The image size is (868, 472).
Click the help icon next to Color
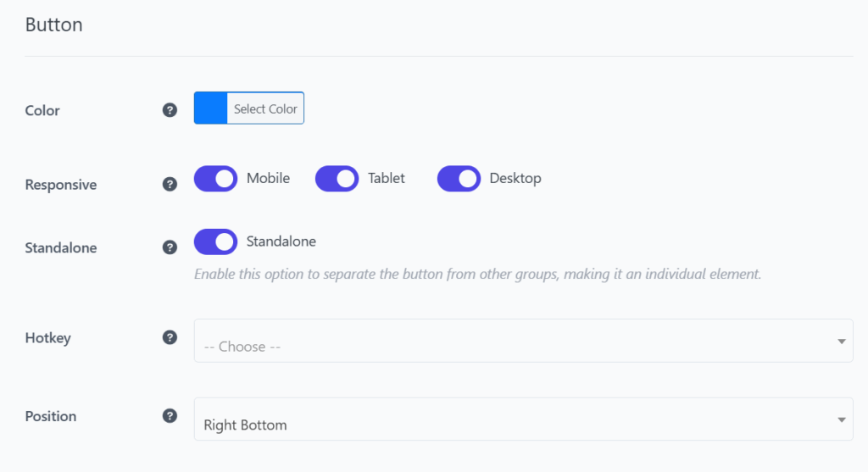[170, 110]
